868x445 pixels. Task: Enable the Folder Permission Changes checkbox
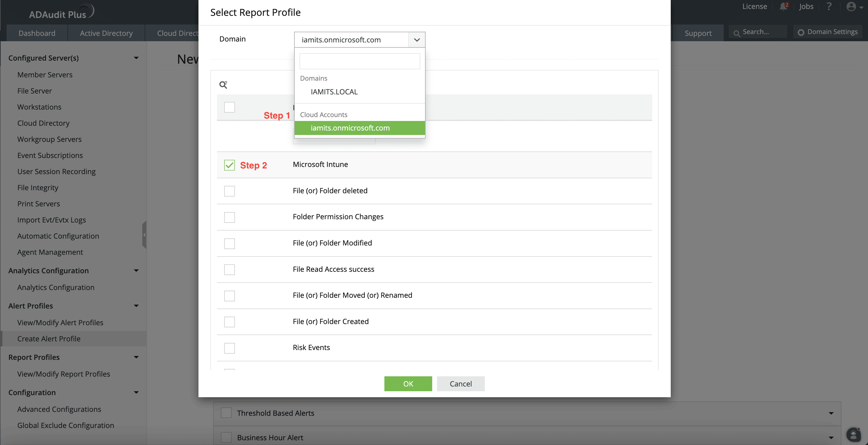click(230, 217)
